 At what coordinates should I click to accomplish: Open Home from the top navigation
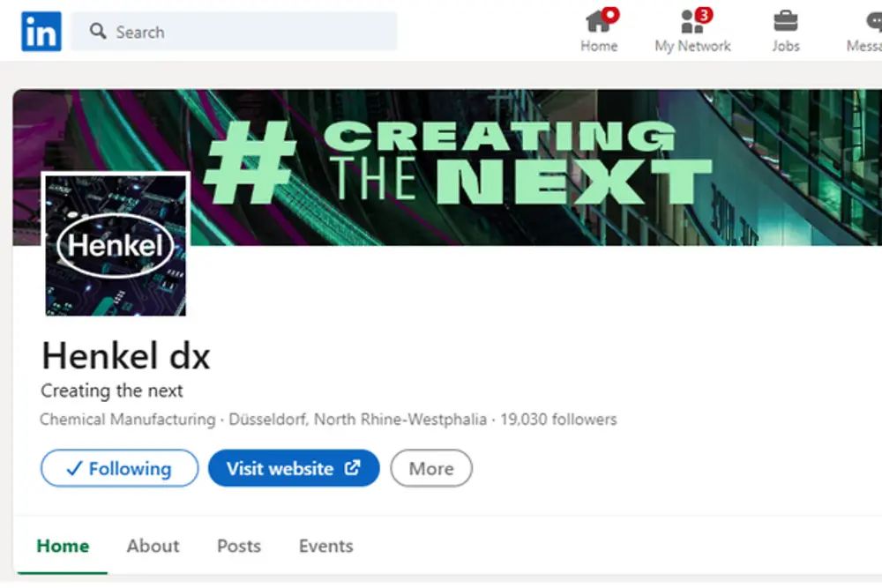(600, 31)
